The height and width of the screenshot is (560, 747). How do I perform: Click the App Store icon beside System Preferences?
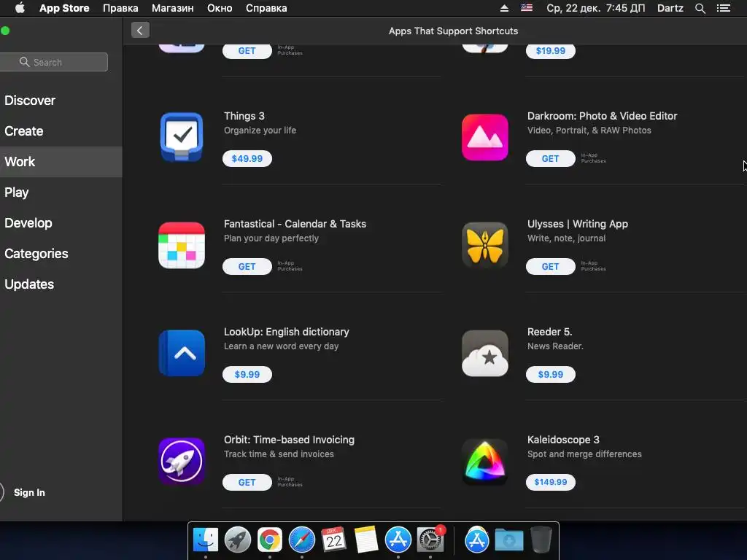[x=398, y=540]
